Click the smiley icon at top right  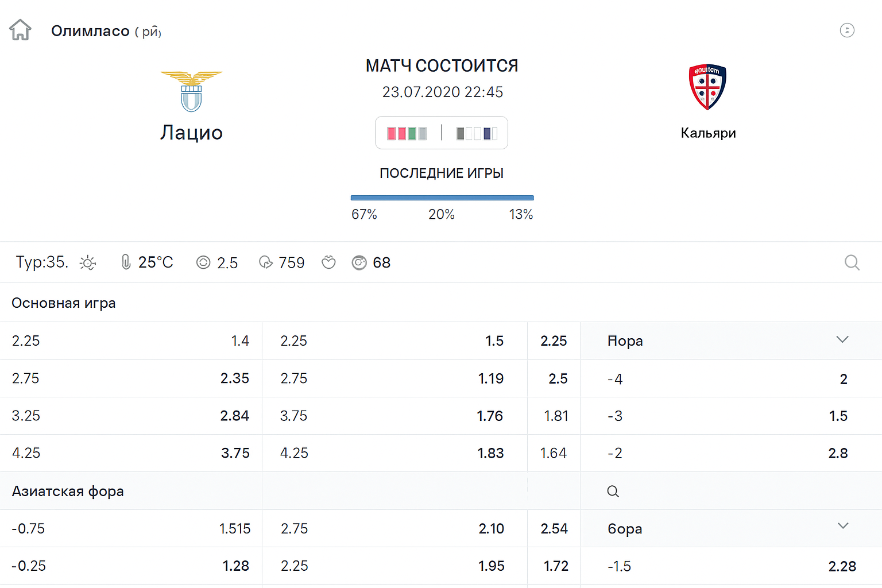(x=847, y=30)
